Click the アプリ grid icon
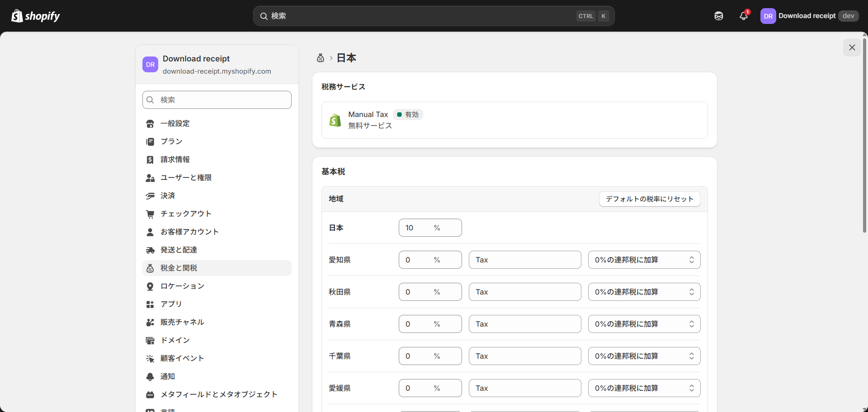This screenshot has height=412, width=868. pyautogui.click(x=150, y=304)
